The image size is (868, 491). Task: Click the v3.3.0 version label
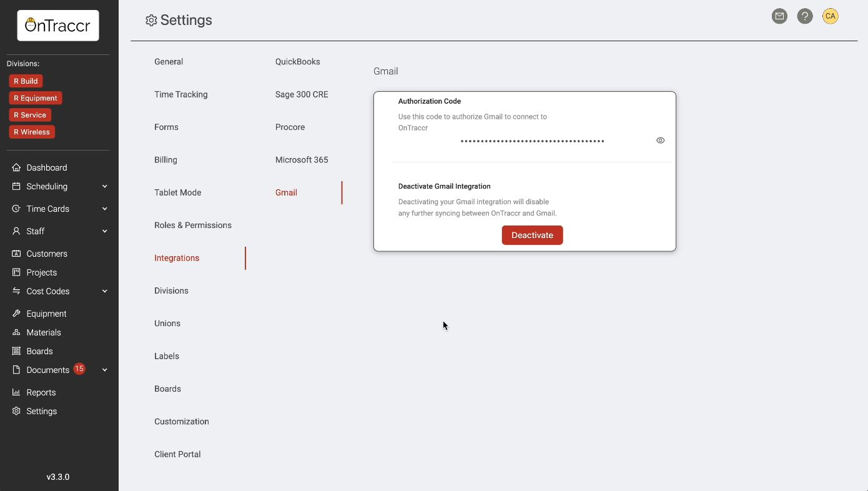tap(58, 477)
